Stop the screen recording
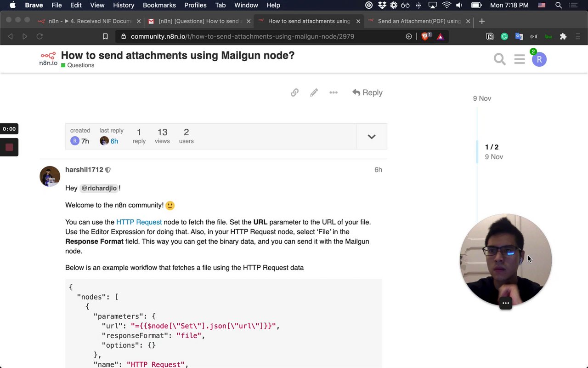 point(9,147)
